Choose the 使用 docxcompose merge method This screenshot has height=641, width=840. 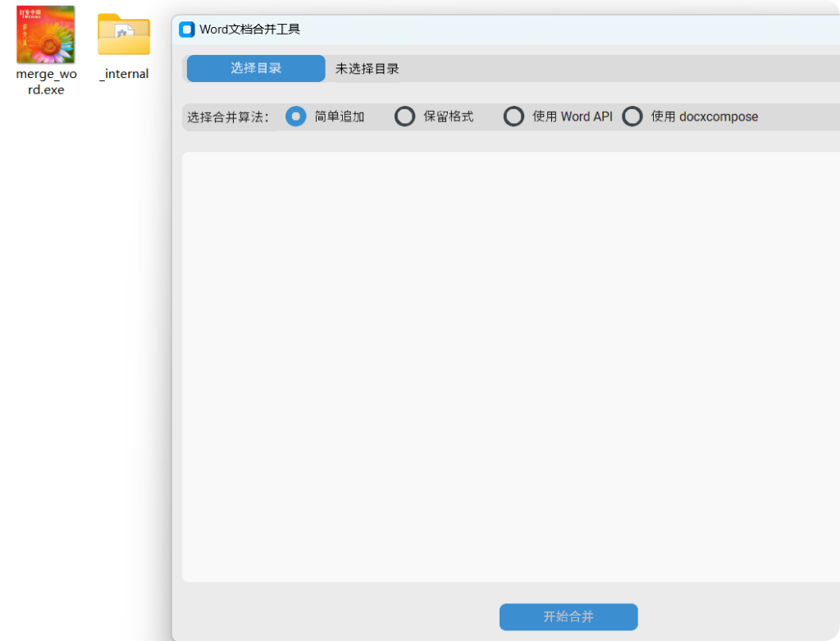(632, 117)
